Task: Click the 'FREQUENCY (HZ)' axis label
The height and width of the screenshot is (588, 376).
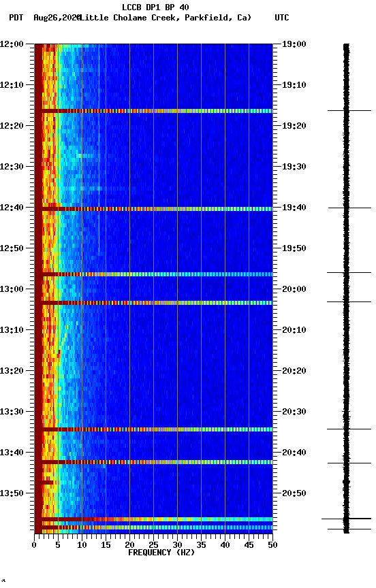Action: (x=161, y=553)
